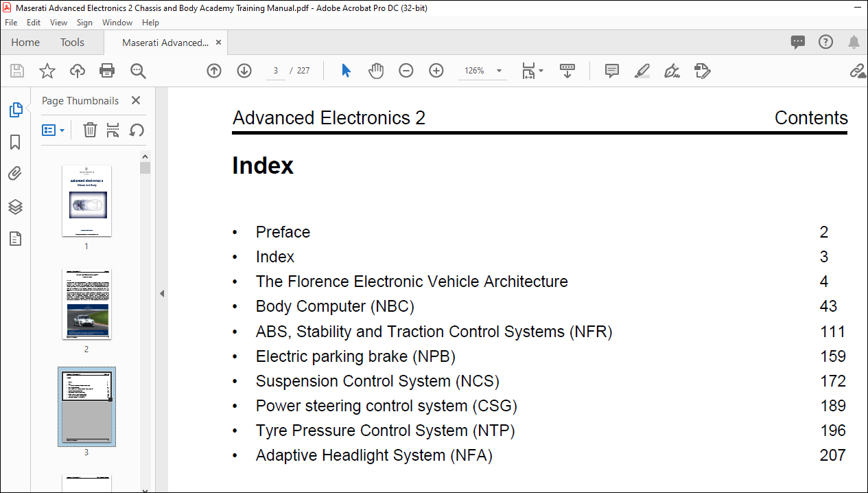
Task: Switch to the Tools tab
Action: click(72, 43)
